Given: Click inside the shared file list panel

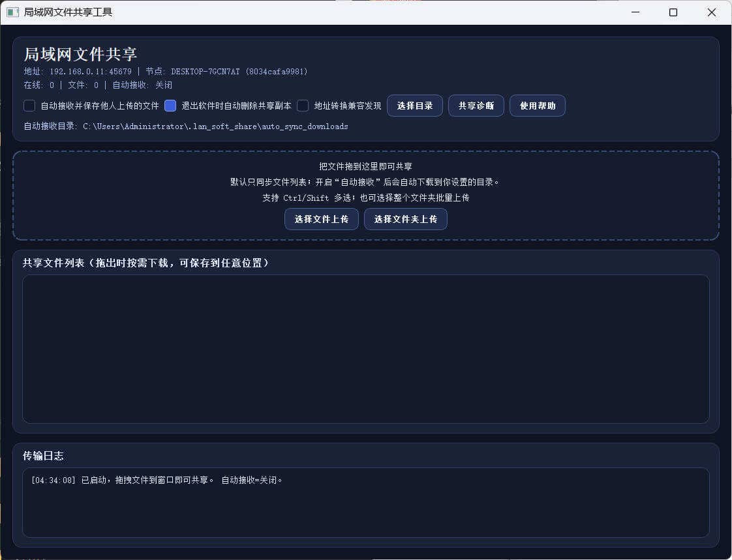Looking at the screenshot, I should (365, 349).
